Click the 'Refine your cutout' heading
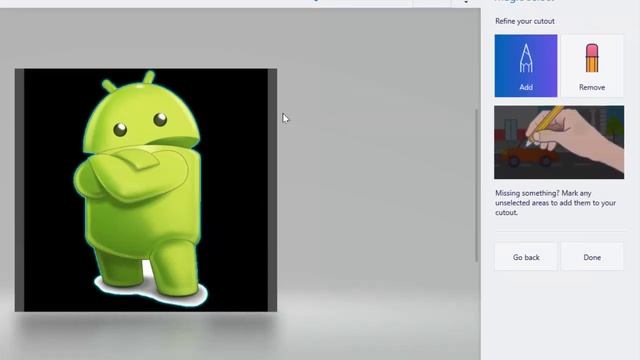 point(524,21)
